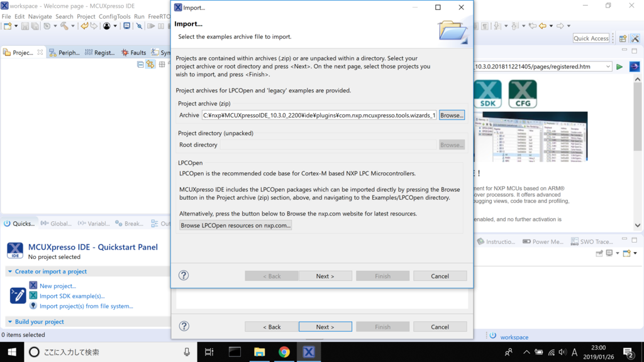The image size is (644, 362).
Task: Click the hammer Build toolbar icon
Action: [65, 26]
